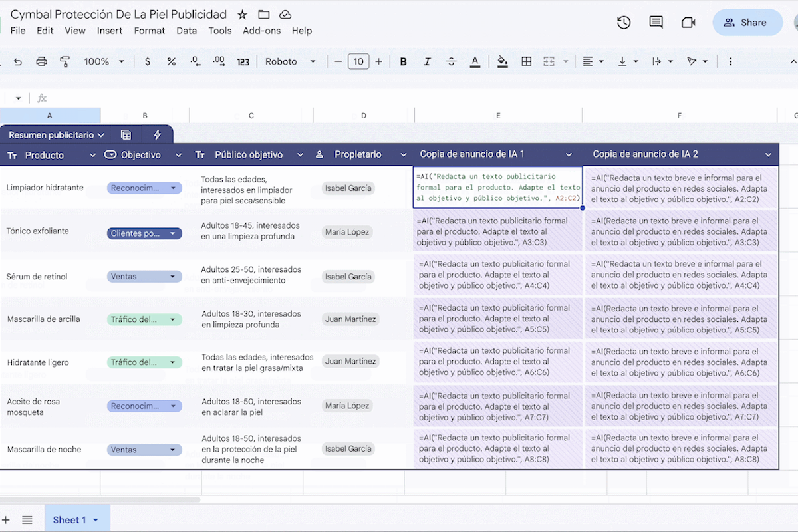Open version history clock icon
This screenshot has width=798, height=532.
click(623, 23)
